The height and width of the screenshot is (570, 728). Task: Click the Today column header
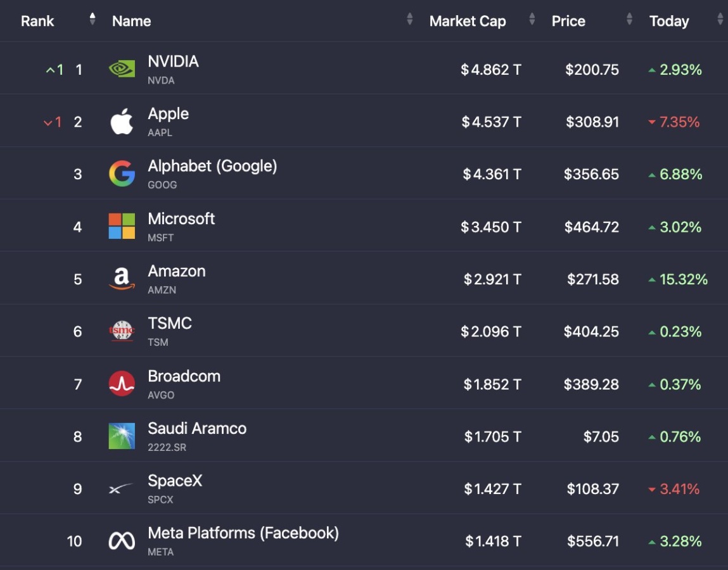point(669,21)
